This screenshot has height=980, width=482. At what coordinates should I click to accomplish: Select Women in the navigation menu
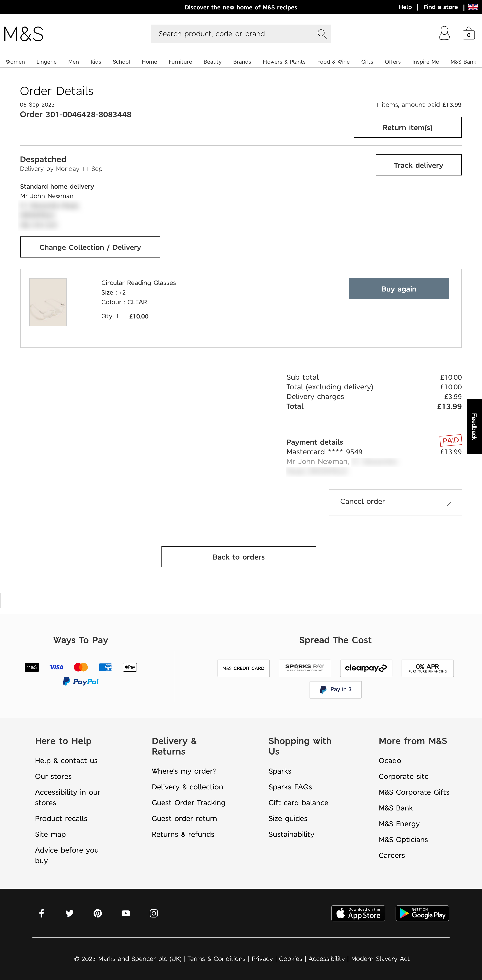coord(15,62)
